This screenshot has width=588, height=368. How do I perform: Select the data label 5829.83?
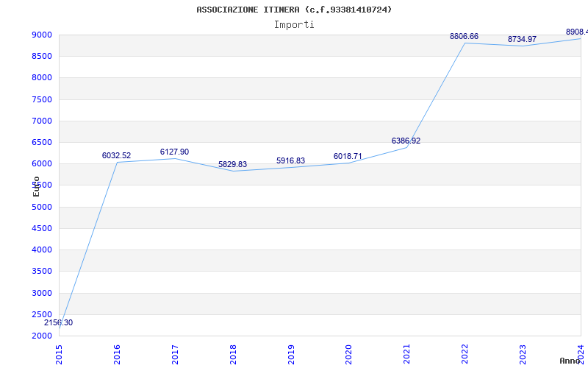pyautogui.click(x=232, y=164)
